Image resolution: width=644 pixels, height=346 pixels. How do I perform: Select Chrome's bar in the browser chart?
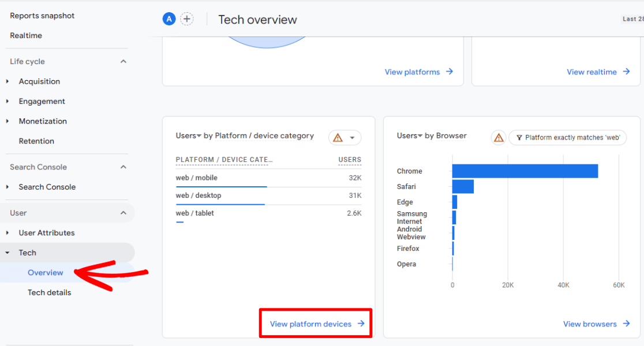click(x=525, y=171)
